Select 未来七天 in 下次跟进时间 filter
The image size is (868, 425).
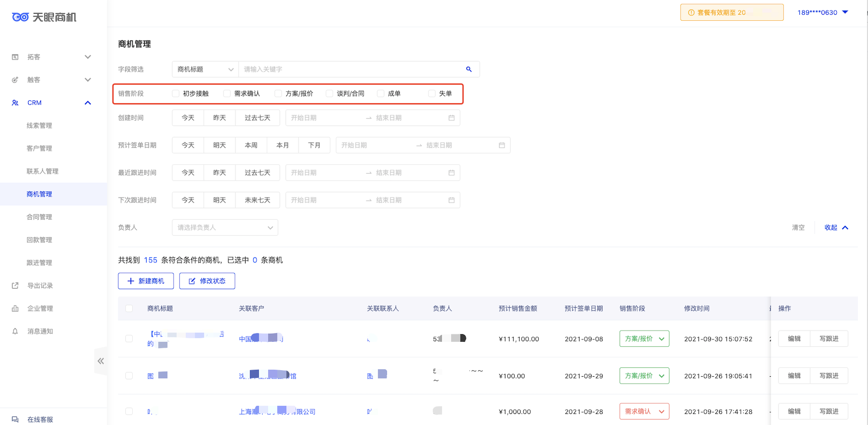coord(258,200)
